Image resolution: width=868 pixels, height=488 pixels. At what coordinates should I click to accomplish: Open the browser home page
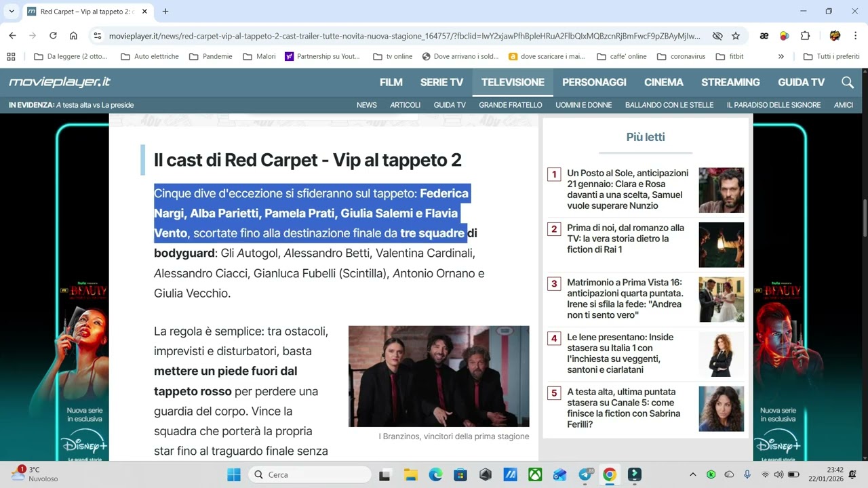[x=73, y=36]
